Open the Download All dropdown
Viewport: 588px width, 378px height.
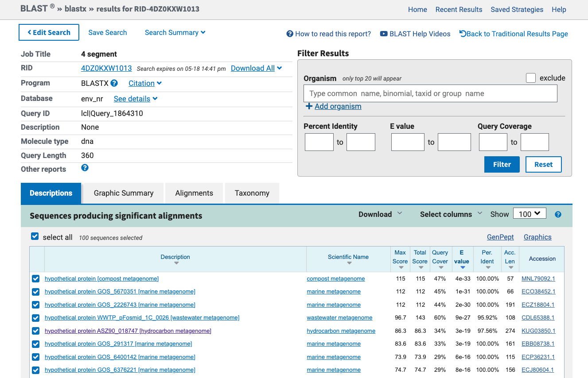coord(257,68)
